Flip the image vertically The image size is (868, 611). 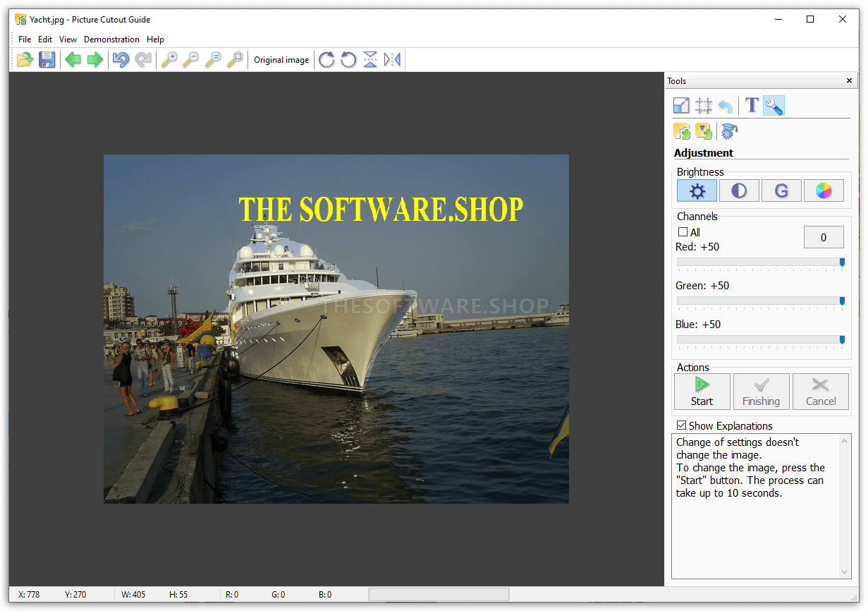370,60
